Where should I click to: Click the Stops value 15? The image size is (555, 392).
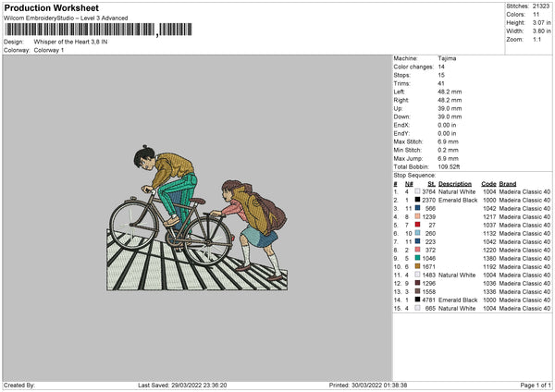[x=441, y=75]
